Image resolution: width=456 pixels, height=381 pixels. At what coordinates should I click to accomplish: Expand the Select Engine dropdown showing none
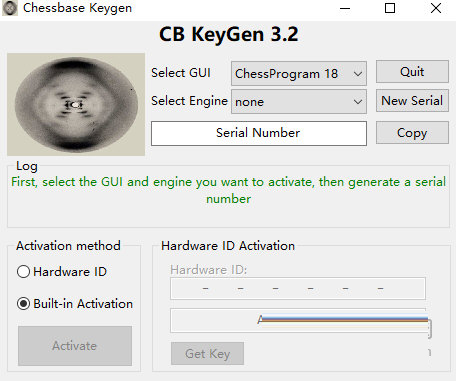click(299, 101)
